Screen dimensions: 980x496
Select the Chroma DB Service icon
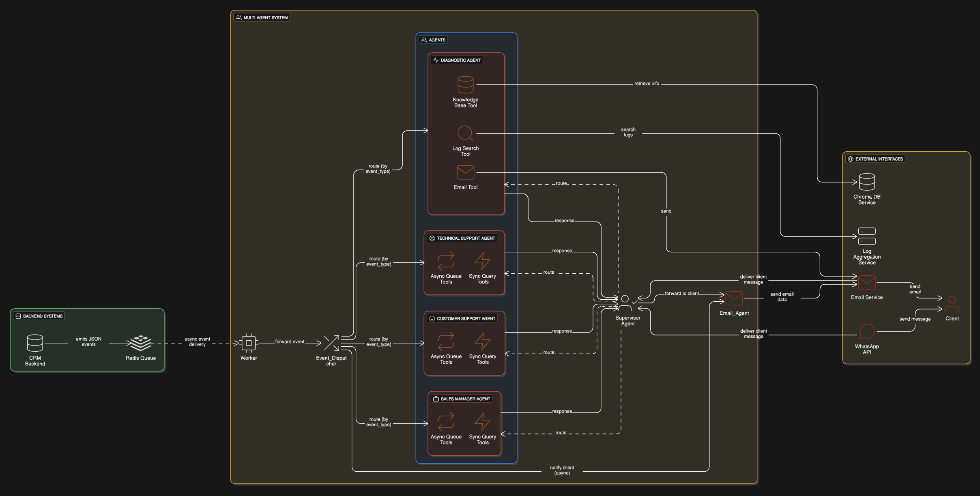867,182
